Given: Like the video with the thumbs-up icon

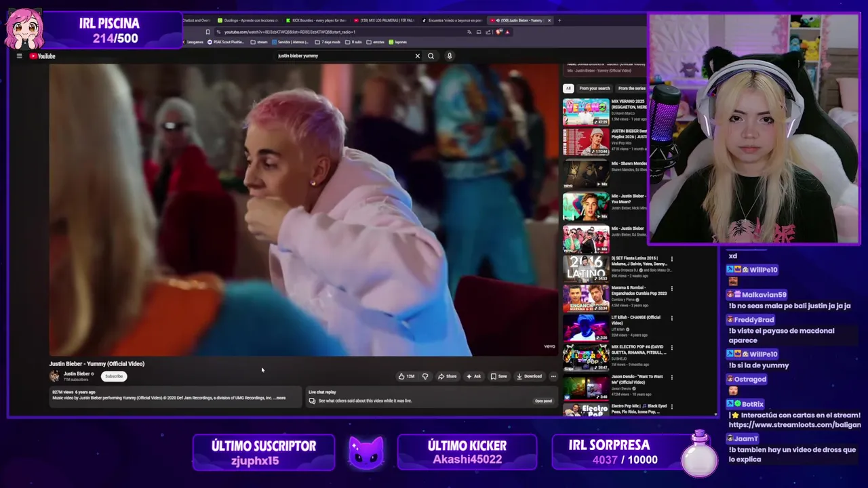Looking at the screenshot, I should 406,376.
